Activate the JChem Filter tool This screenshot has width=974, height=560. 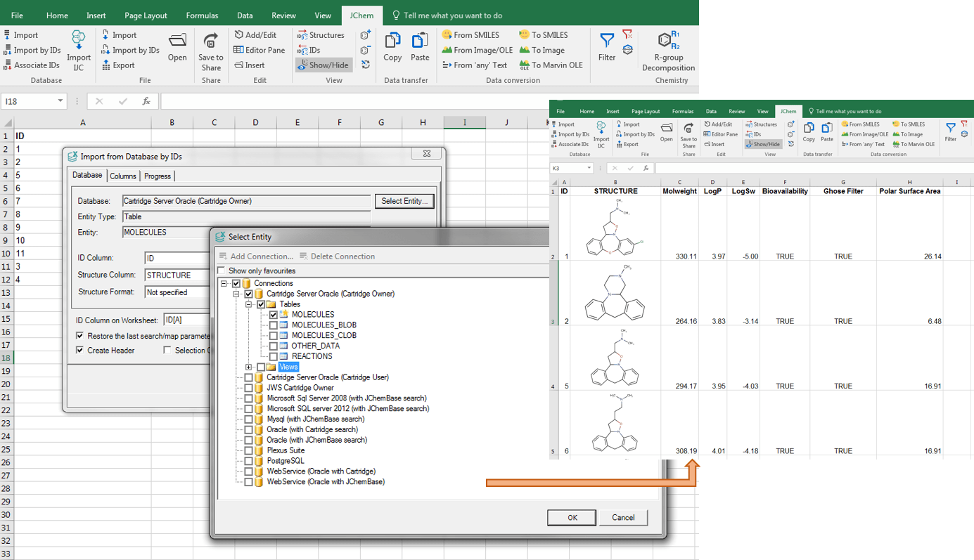[606, 48]
